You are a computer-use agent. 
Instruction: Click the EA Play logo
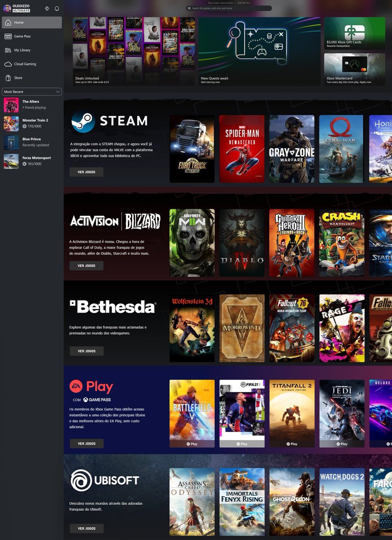(x=91, y=387)
